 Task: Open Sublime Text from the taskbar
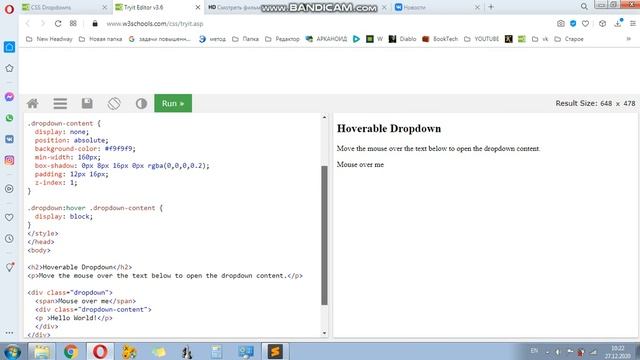coord(275,352)
